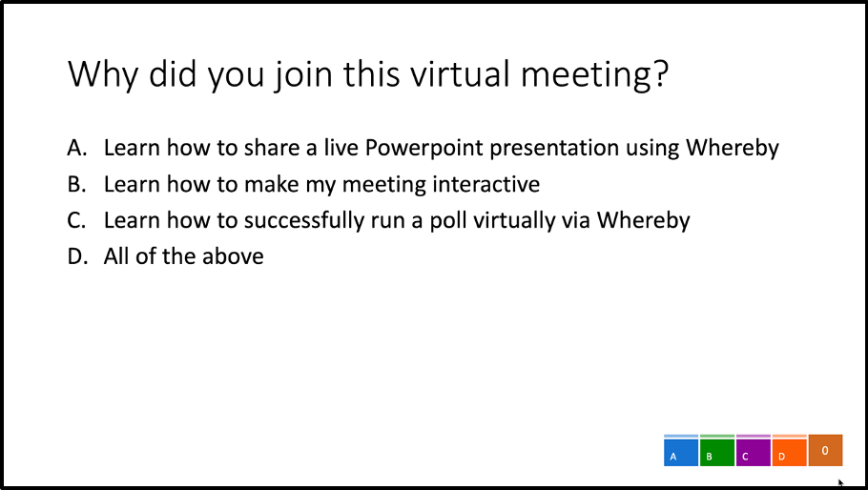Click the light blue bar above box A
The width and height of the screenshot is (868, 490).
click(681, 437)
